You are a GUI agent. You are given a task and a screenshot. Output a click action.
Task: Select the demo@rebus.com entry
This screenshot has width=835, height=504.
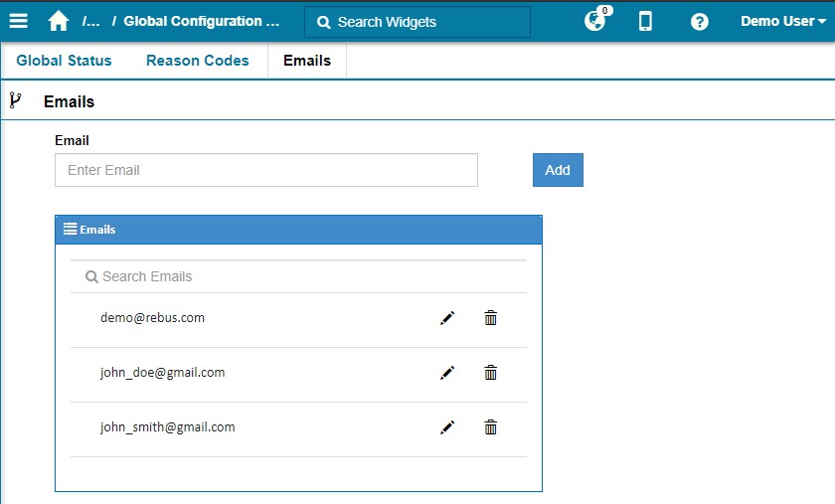[x=152, y=317]
